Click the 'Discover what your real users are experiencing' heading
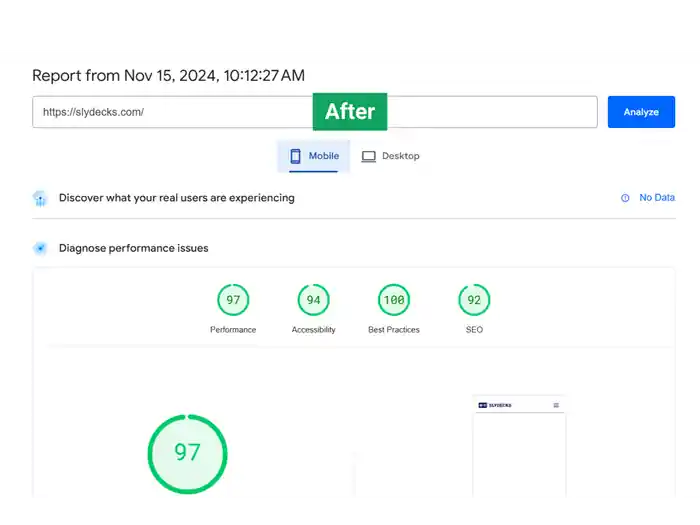This screenshot has width=700, height=525. pyautogui.click(x=177, y=198)
